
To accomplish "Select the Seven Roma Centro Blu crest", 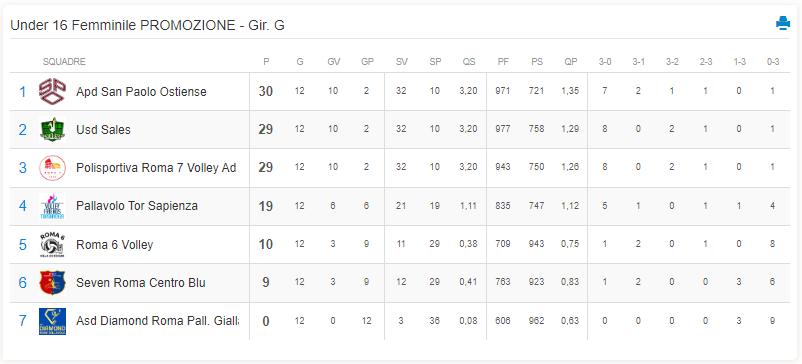I will pos(52,283).
